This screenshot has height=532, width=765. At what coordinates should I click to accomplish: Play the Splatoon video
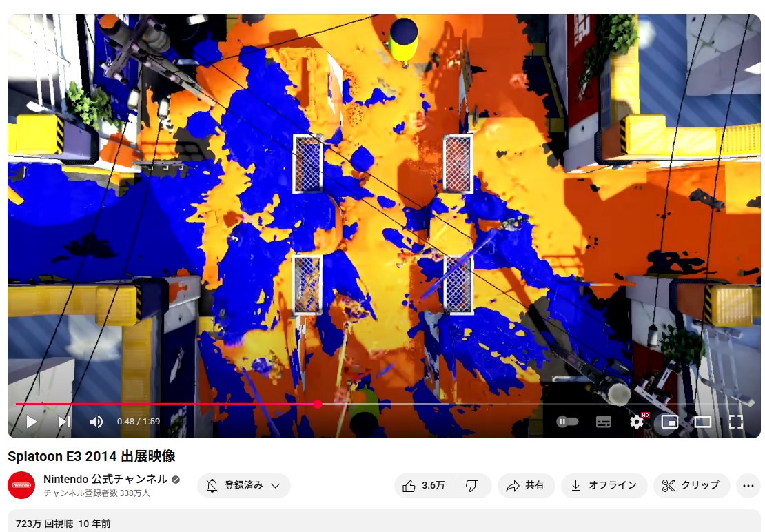coord(31,421)
